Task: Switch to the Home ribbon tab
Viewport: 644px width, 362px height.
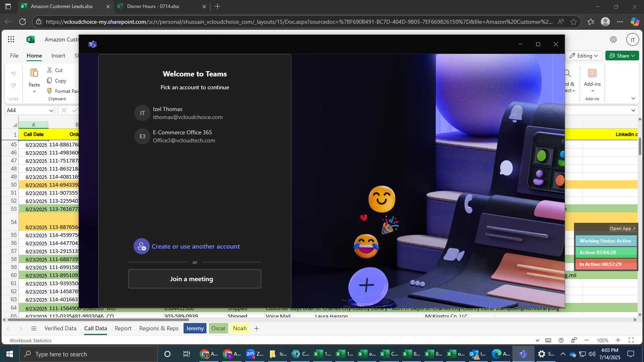Action: coord(34,56)
